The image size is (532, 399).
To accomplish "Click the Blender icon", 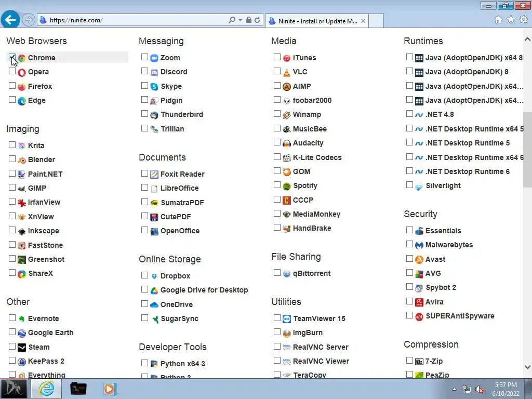I will (22, 160).
